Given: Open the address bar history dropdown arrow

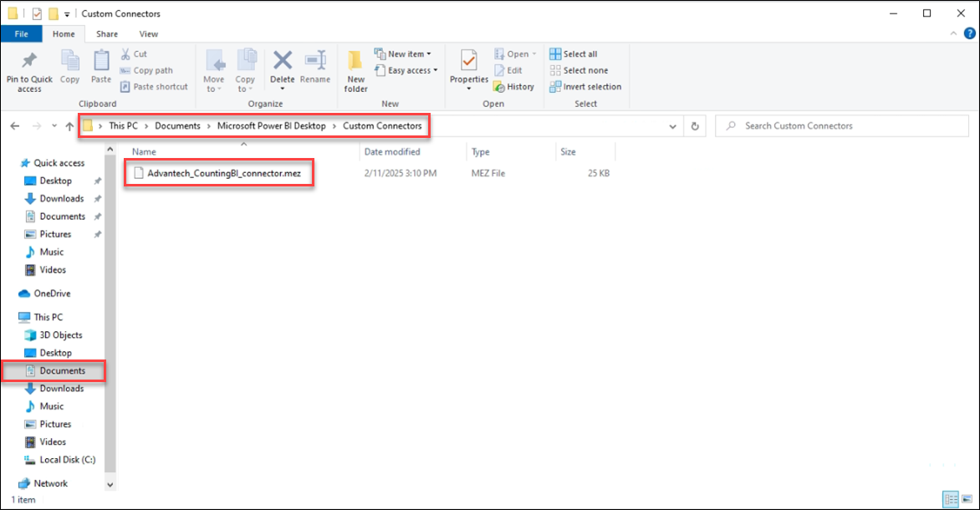Looking at the screenshot, I should [673, 126].
